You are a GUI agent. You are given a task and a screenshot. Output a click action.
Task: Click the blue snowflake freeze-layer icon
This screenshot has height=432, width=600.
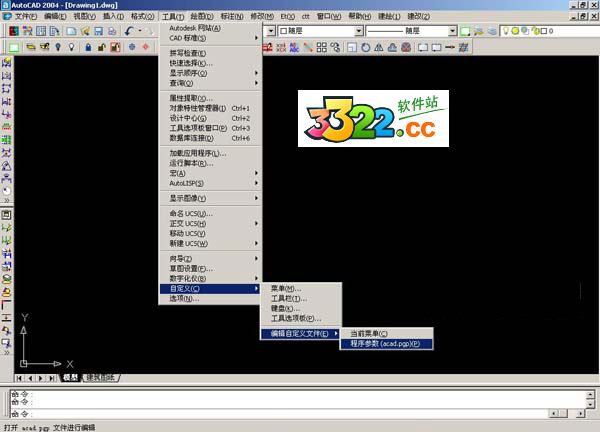click(x=132, y=47)
